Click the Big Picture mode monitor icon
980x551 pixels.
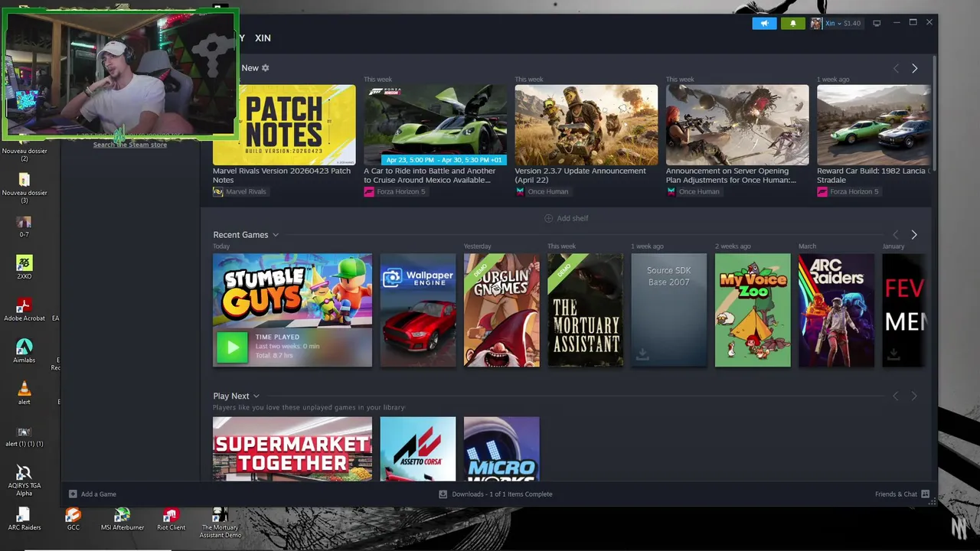click(x=877, y=23)
